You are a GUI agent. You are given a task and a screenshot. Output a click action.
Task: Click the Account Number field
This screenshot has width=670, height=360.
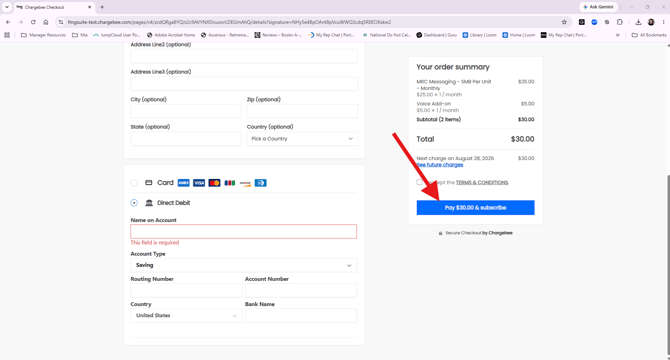click(301, 290)
